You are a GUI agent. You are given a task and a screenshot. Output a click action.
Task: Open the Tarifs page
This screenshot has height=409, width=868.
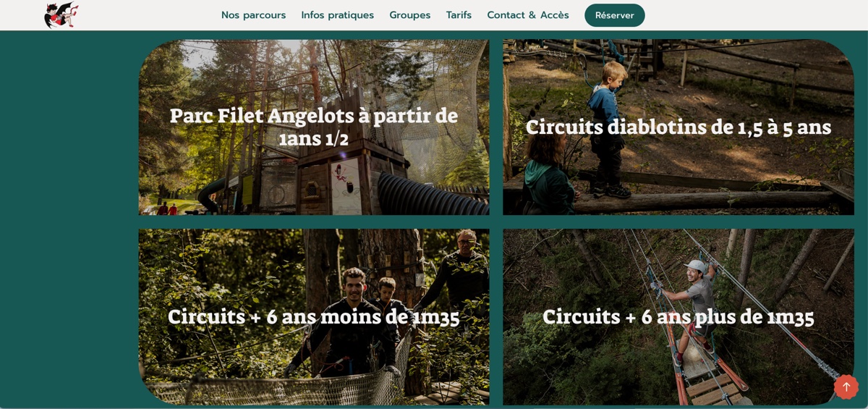(459, 15)
